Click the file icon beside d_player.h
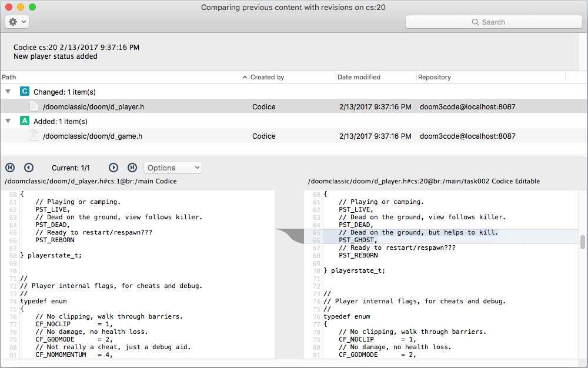This screenshot has width=588, height=368. tap(34, 106)
